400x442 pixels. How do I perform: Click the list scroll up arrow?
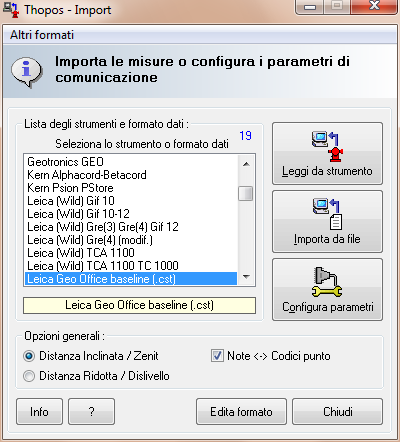pos(246,164)
